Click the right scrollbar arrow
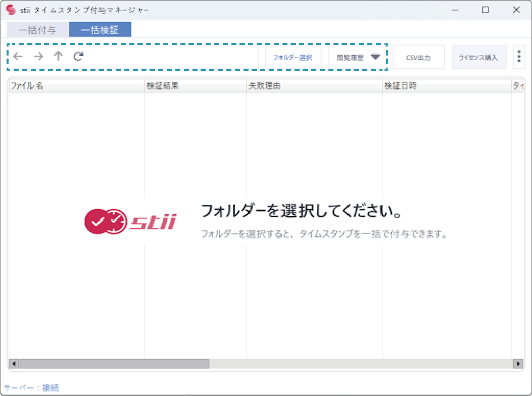This screenshot has width=532, height=396. coord(517,364)
